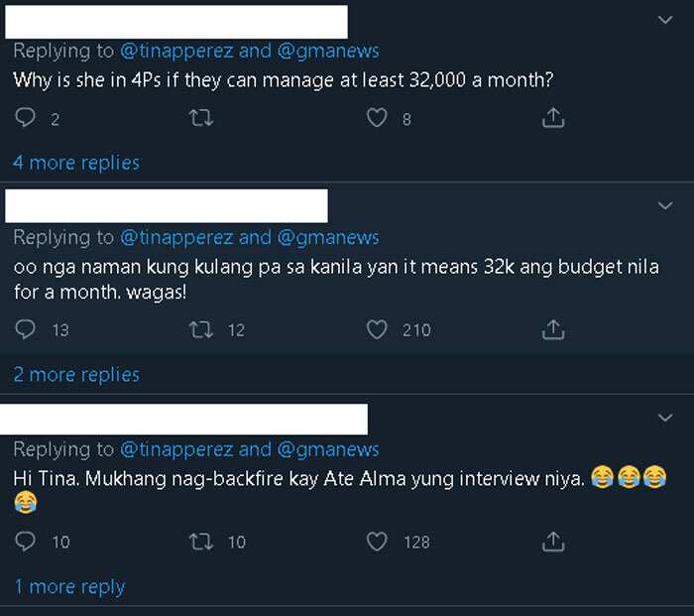This screenshot has height=616, width=694.
Task: Open the first tweet's chevron menu
Action: point(665,20)
